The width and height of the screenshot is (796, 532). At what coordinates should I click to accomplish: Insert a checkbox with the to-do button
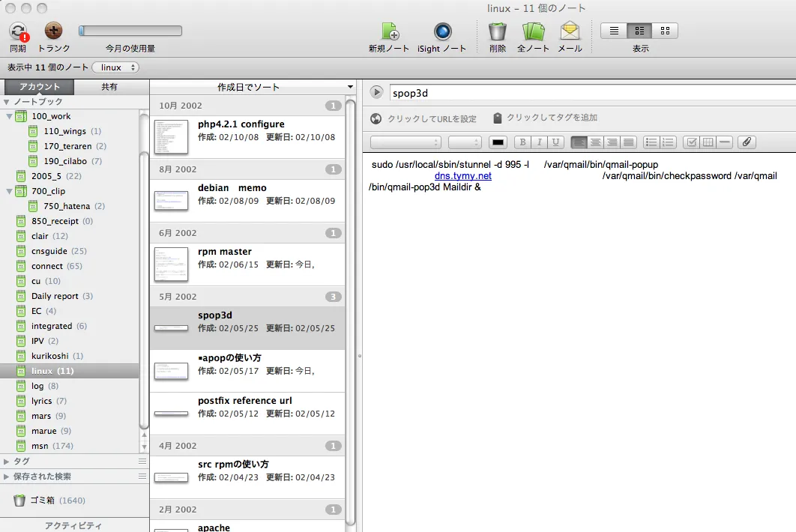[691, 142]
